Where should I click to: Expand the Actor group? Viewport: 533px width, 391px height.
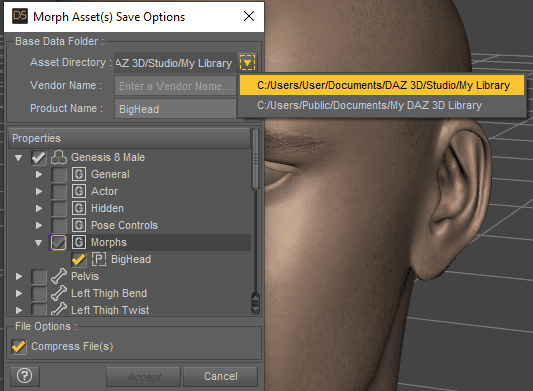coord(39,191)
